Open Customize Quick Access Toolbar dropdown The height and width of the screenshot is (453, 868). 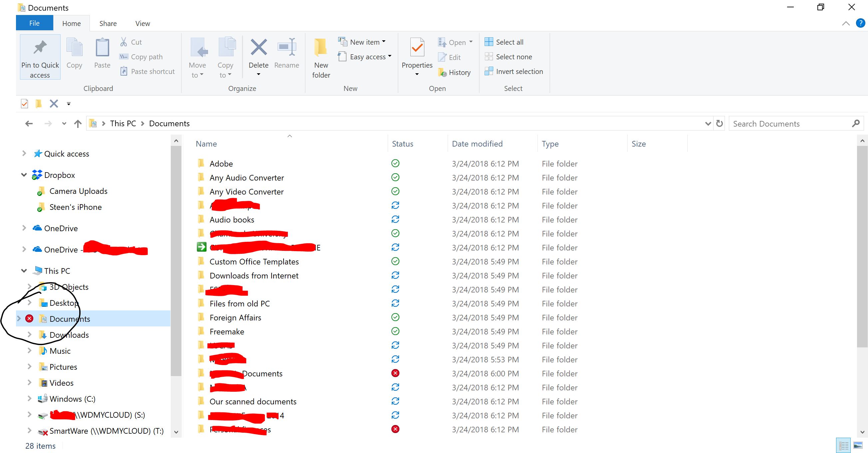pos(69,104)
